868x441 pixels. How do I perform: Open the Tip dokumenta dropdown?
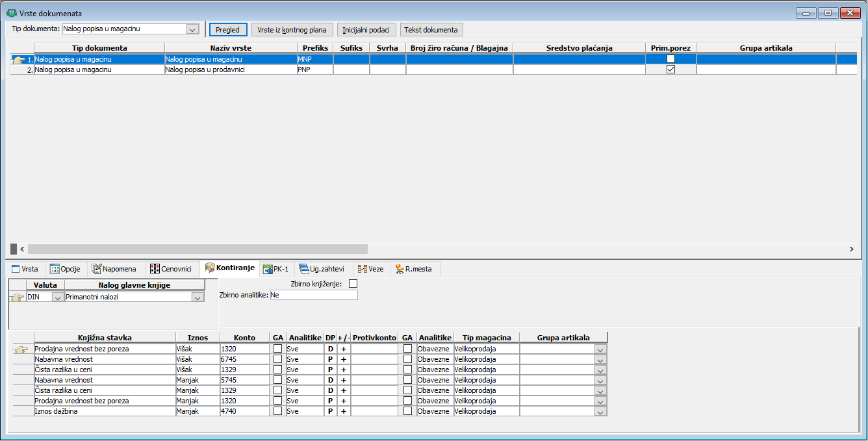[192, 29]
